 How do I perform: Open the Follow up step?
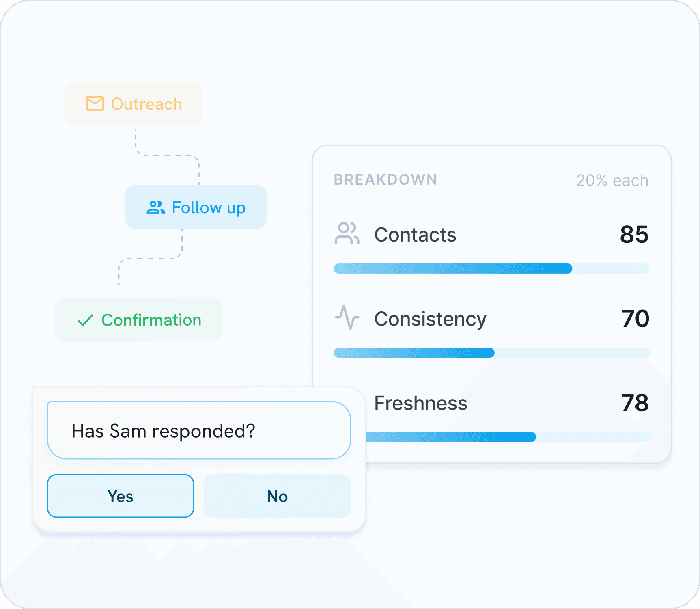coord(208,208)
